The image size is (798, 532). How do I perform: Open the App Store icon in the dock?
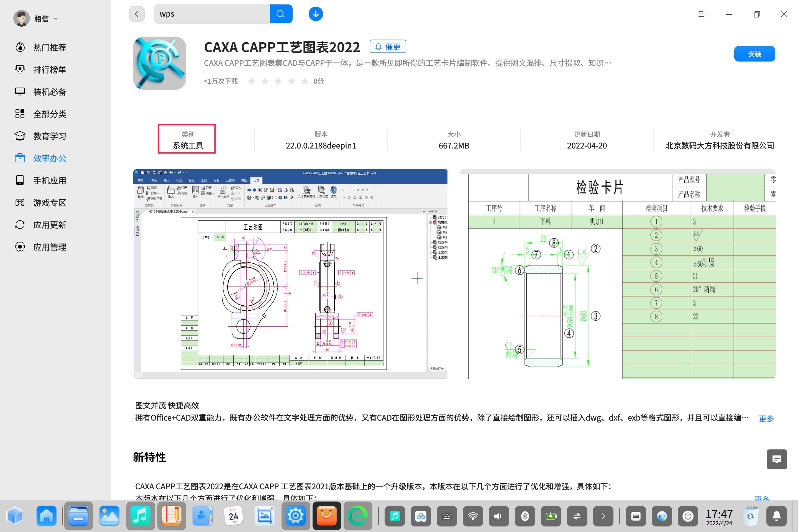(326, 516)
